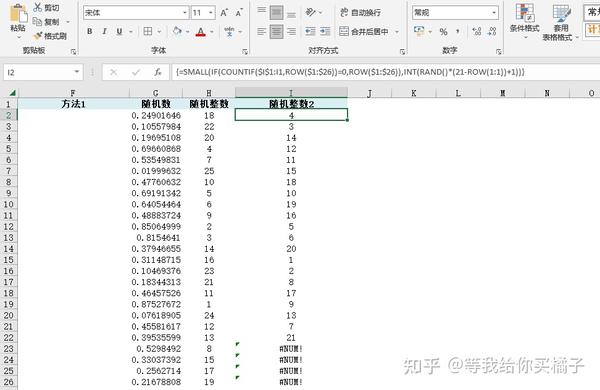Toggle Wrap Text (自动换行)

pos(360,12)
